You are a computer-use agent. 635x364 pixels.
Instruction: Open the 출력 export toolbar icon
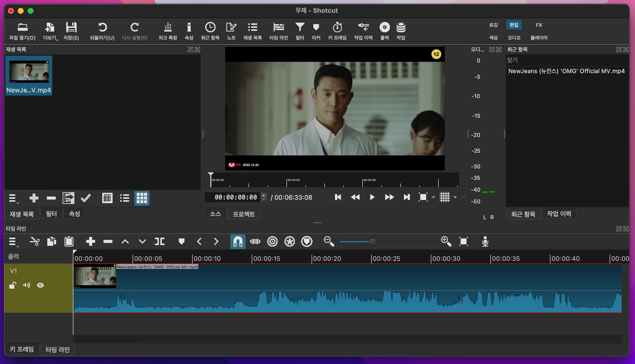tap(384, 31)
